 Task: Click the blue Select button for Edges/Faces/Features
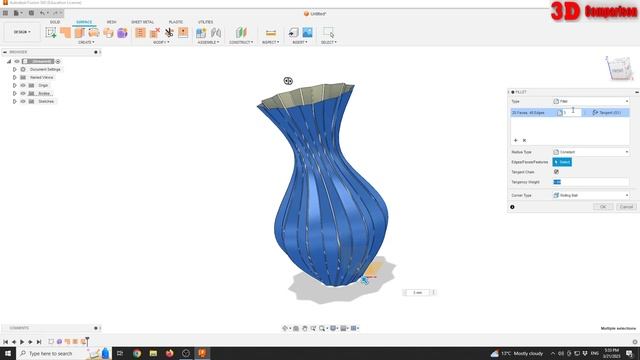point(562,162)
